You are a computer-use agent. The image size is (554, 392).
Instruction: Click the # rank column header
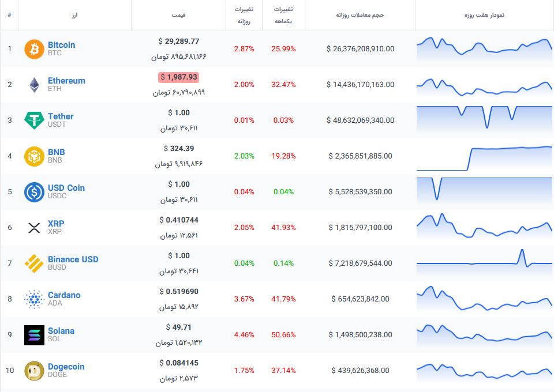[10, 15]
